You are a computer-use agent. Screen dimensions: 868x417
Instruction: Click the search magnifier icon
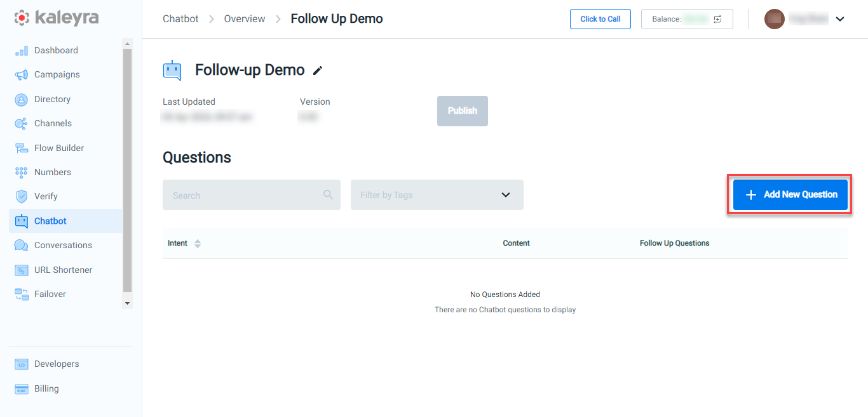click(x=328, y=195)
